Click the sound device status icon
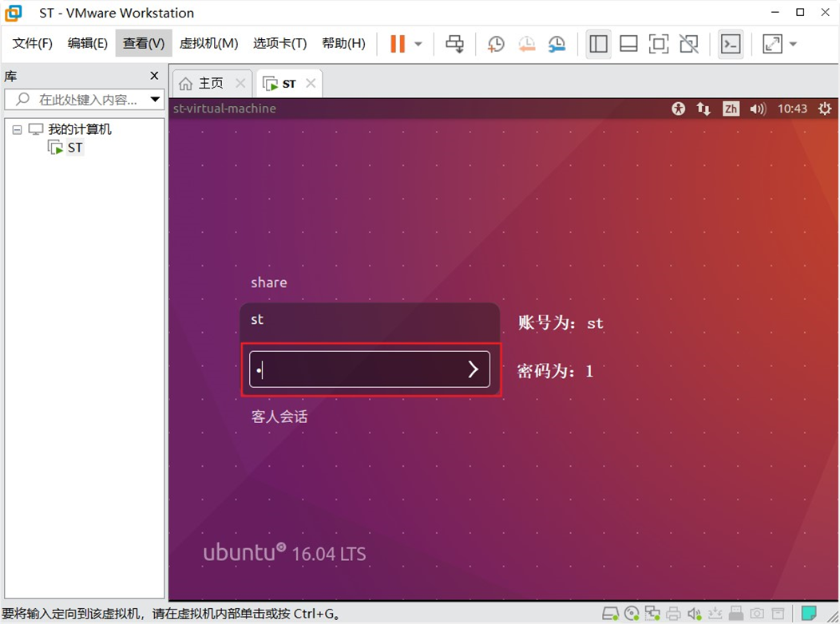 (x=693, y=612)
